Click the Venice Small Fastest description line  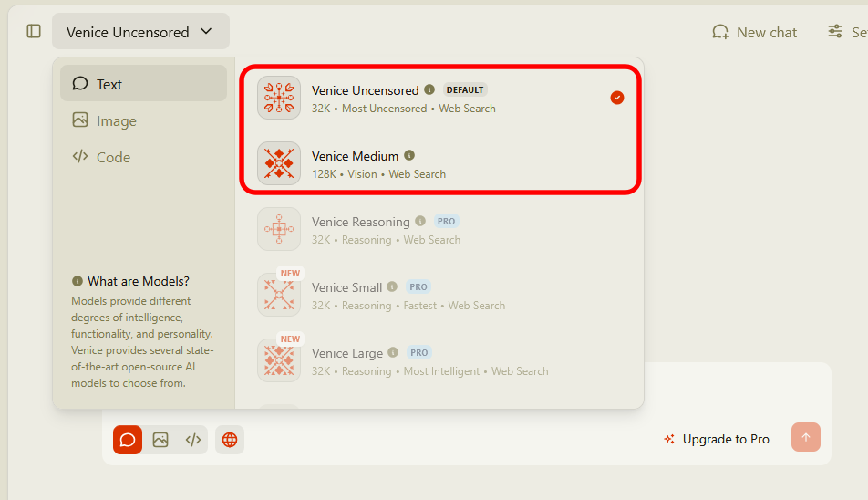tap(408, 306)
